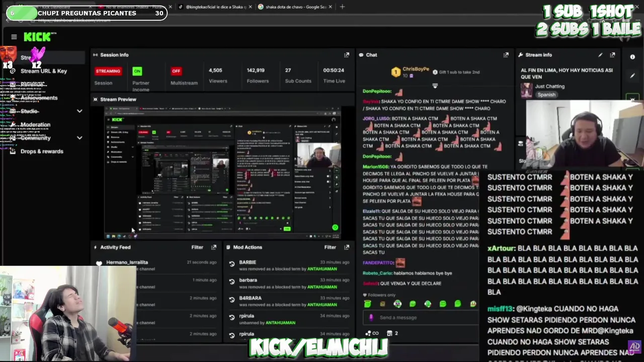Click the undo icon beside B4RBARA mod action
This screenshot has height=362, width=644.
coord(232,300)
